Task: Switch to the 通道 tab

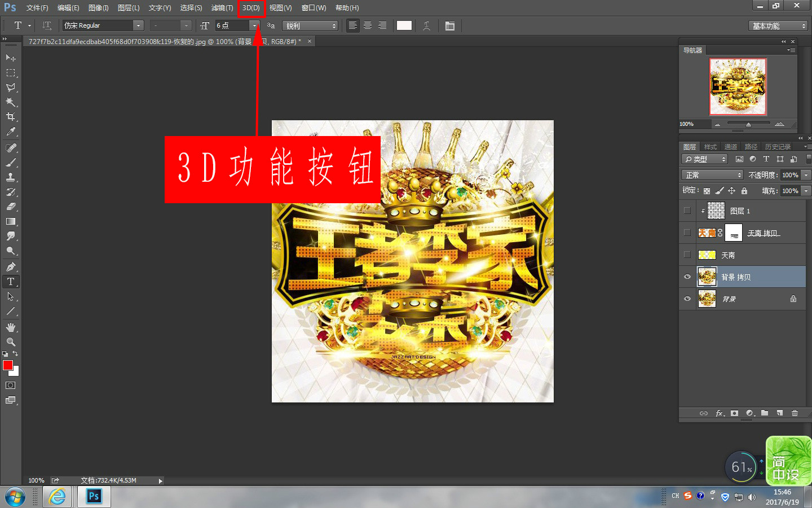Action: click(730, 147)
